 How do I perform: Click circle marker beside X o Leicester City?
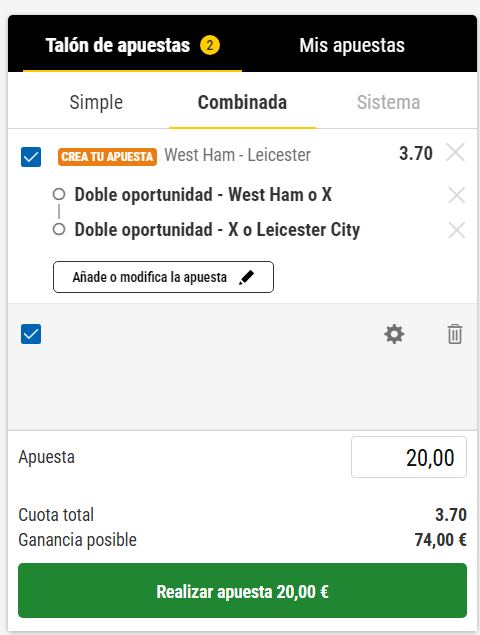59,229
